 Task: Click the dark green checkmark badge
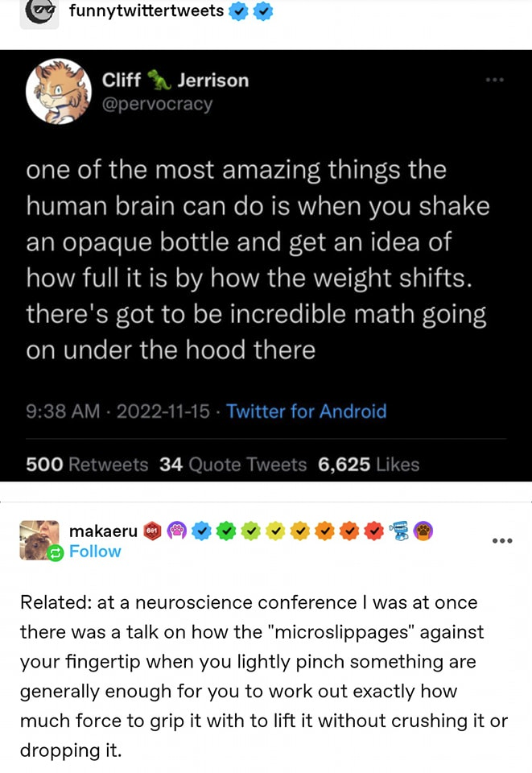(227, 531)
